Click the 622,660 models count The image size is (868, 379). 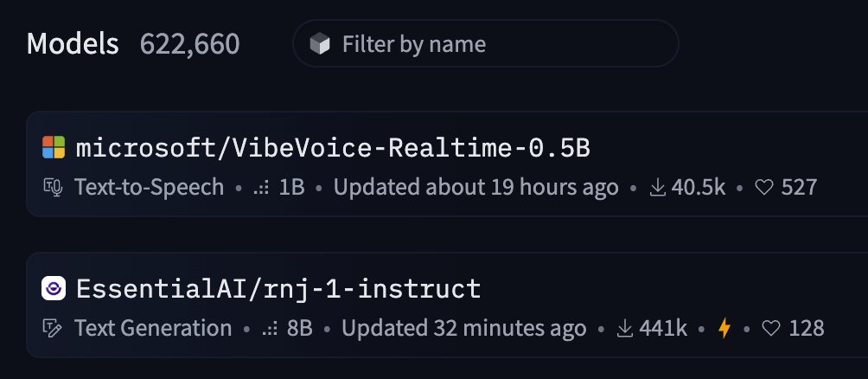point(189,43)
